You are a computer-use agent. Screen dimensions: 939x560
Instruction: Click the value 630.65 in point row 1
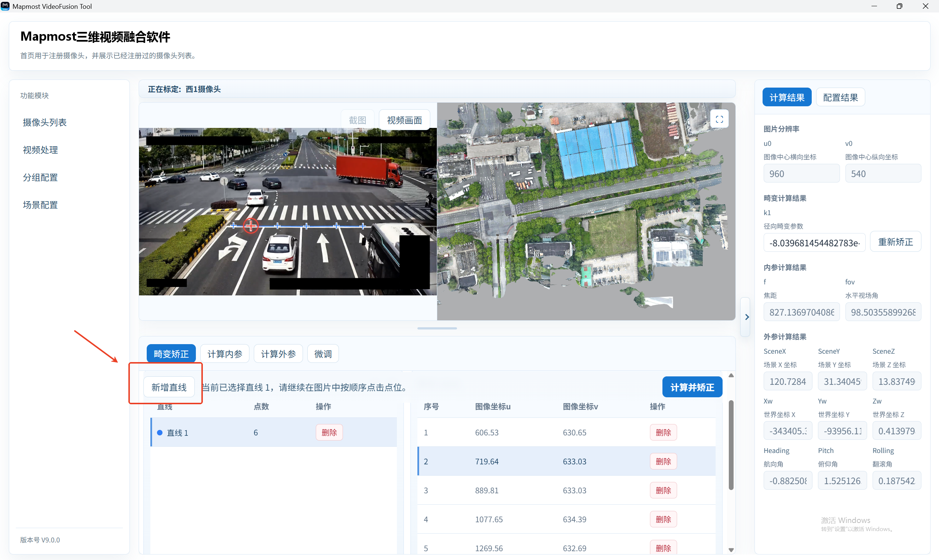574,432
